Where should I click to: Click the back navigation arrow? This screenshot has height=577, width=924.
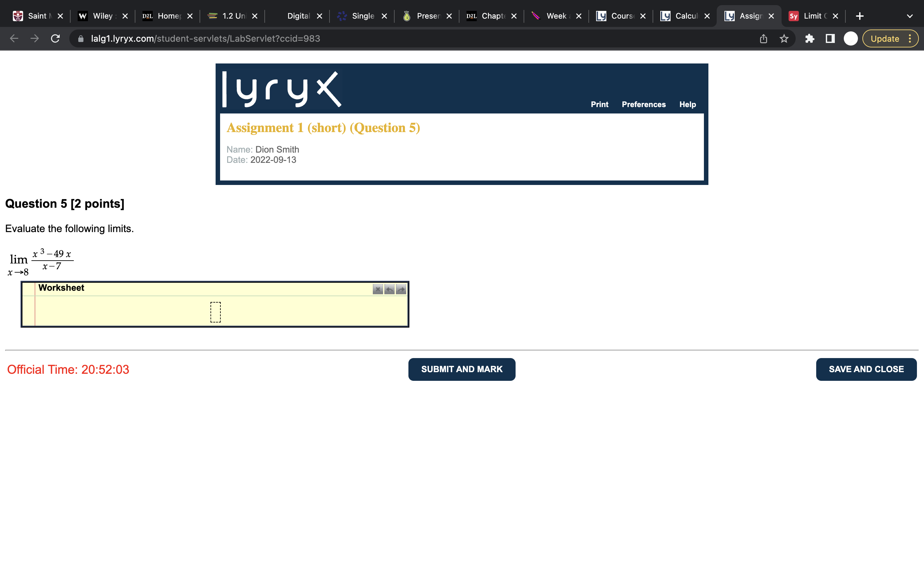point(14,38)
